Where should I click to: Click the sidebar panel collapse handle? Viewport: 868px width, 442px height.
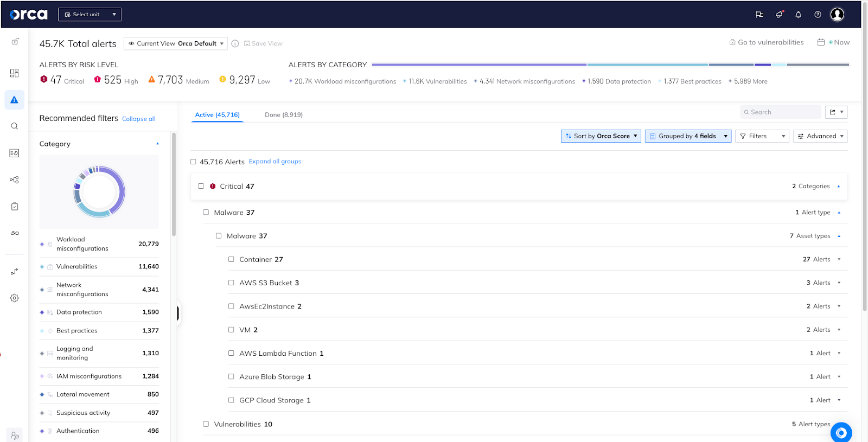pyautogui.click(x=178, y=313)
